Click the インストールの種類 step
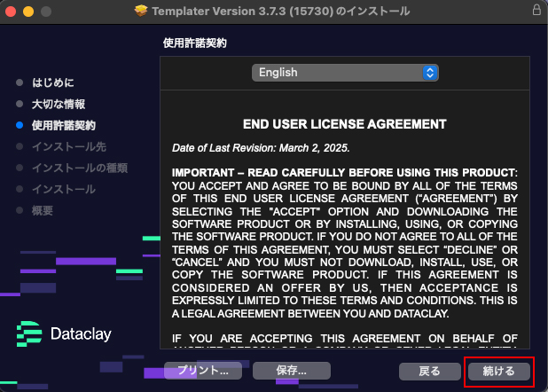Screen dimensions: 548x392 coord(79,168)
